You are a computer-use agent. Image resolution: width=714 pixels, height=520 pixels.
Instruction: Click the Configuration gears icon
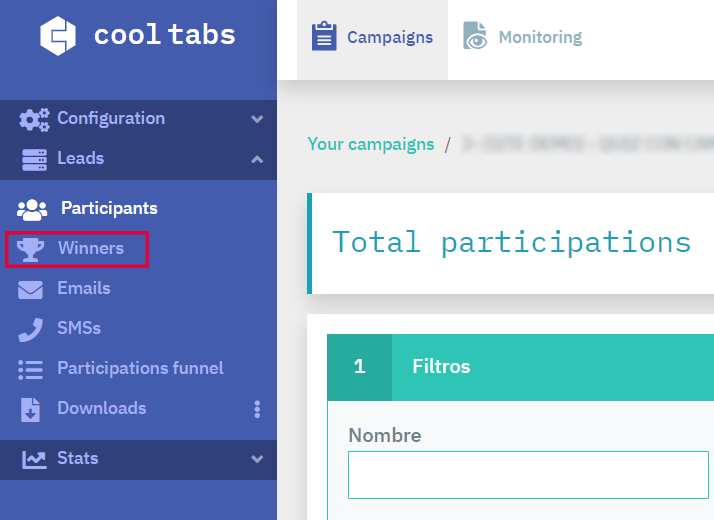34,119
